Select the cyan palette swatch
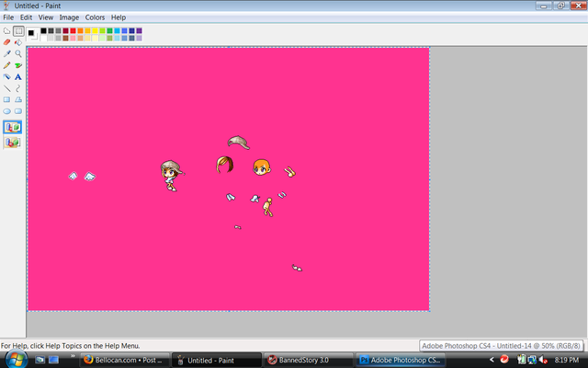Viewport: 588px width, 368px height. 117,30
